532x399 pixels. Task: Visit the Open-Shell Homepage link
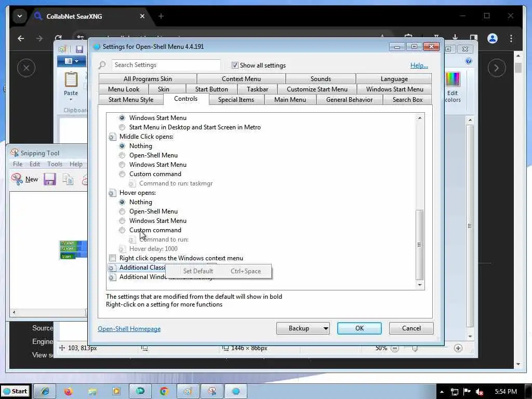point(129,329)
